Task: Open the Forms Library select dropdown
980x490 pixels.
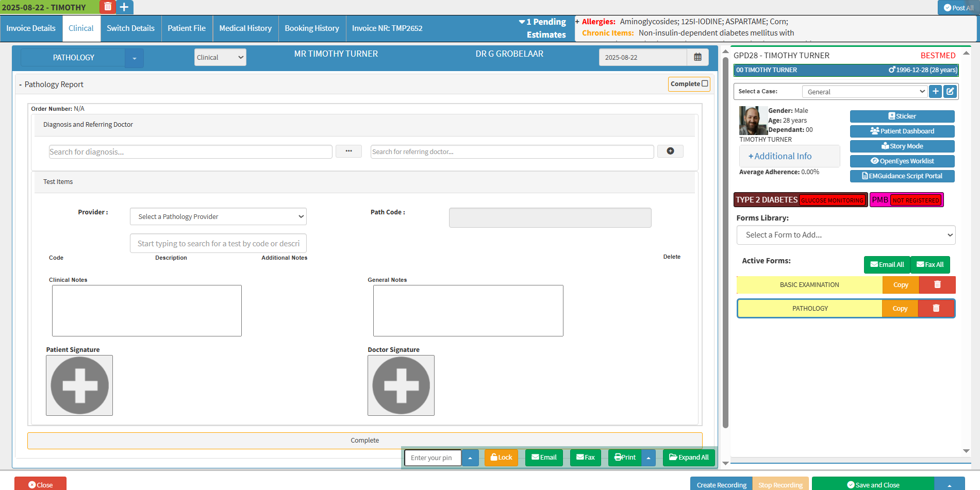Action: tap(845, 235)
